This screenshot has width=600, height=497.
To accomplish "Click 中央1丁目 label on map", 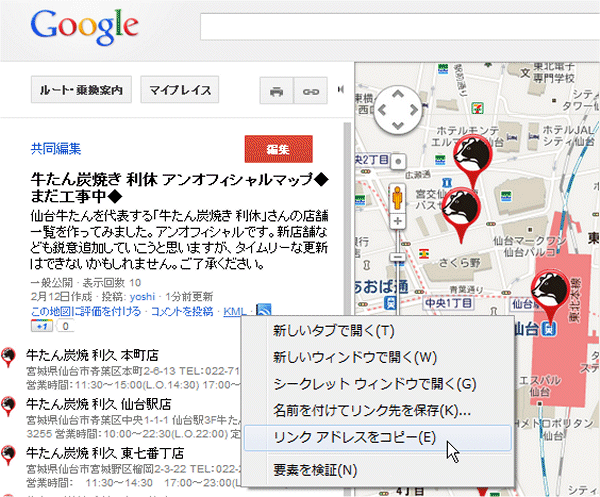I will pyautogui.click(x=448, y=303).
